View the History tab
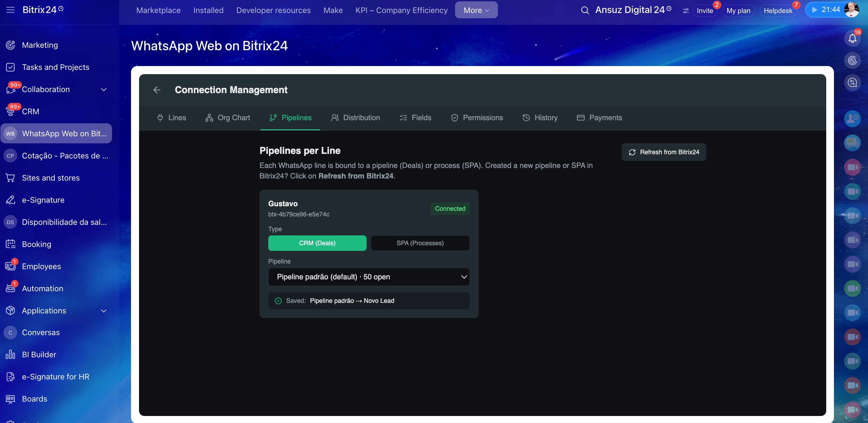This screenshot has height=423, width=868. point(540,118)
